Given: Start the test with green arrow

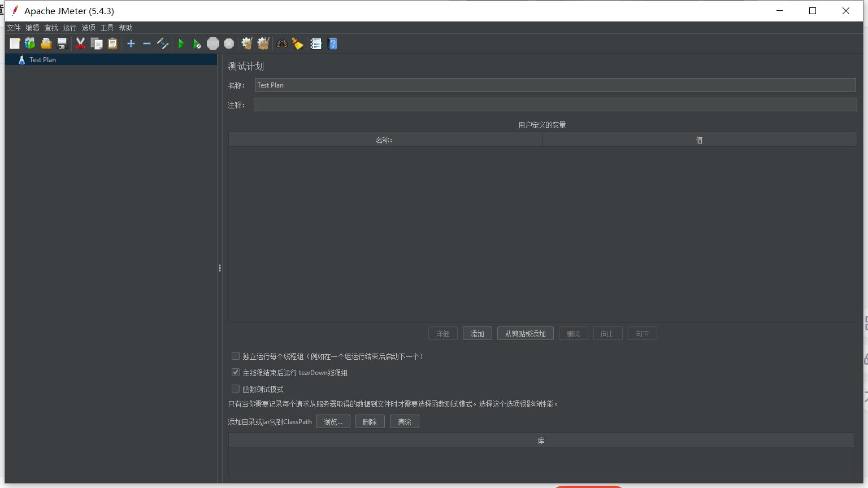Looking at the screenshot, I should (x=181, y=43).
